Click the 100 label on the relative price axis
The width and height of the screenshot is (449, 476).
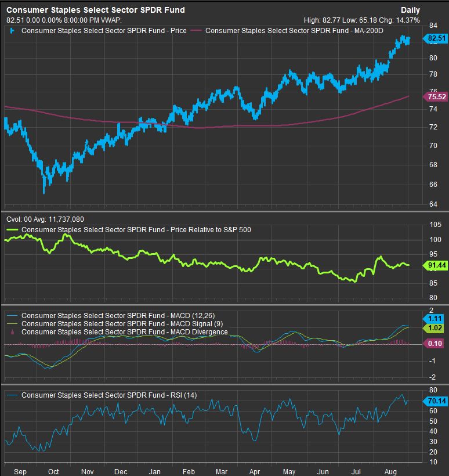[x=435, y=240]
